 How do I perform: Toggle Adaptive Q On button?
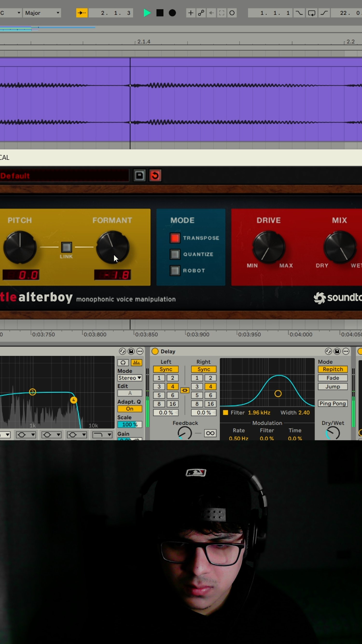(130, 409)
